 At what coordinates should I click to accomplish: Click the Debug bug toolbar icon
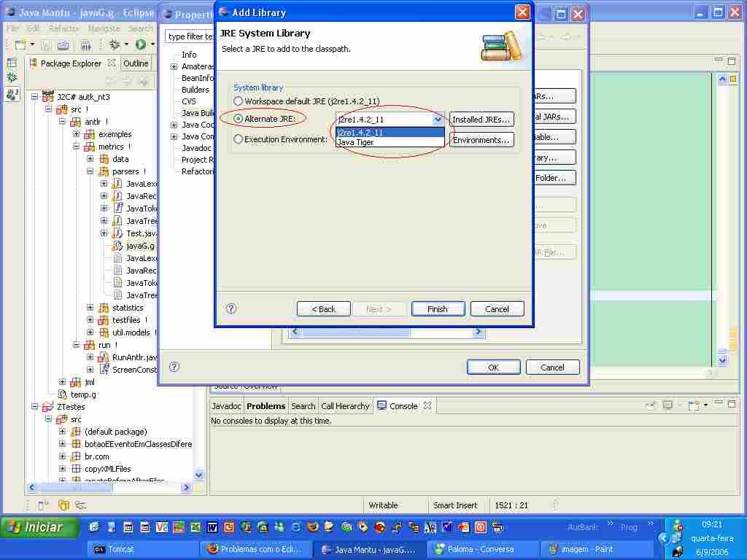point(115,45)
